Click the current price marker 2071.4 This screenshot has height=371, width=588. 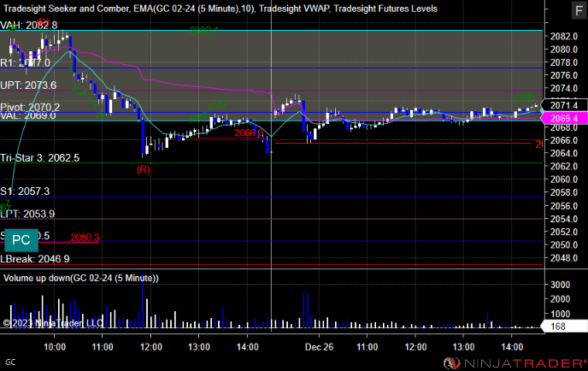(x=563, y=105)
